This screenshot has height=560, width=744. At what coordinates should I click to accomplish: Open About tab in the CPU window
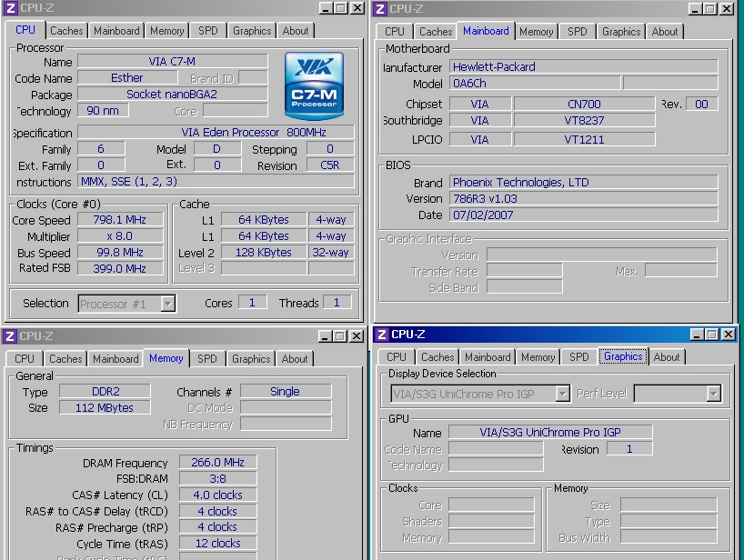point(295,31)
